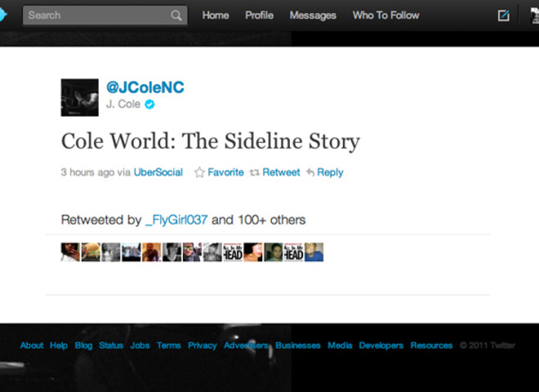
Task: Click the last retweeter avatar in row
Action: point(314,252)
